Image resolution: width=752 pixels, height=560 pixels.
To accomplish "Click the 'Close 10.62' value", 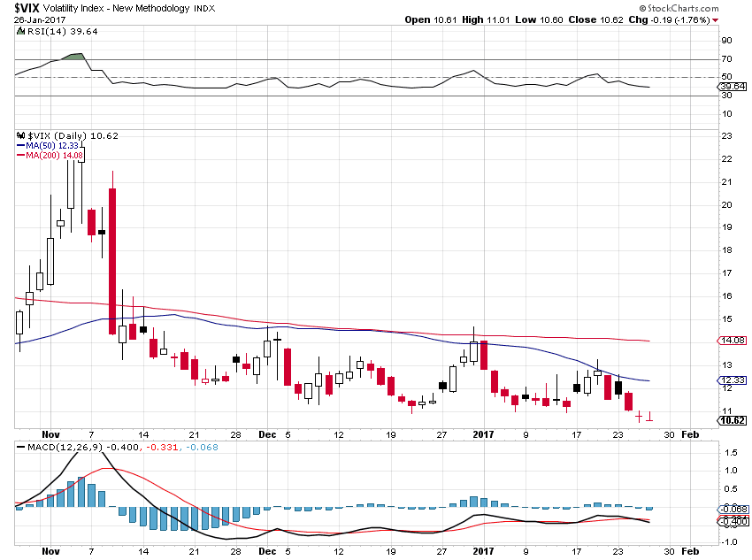I will tap(595, 20).
